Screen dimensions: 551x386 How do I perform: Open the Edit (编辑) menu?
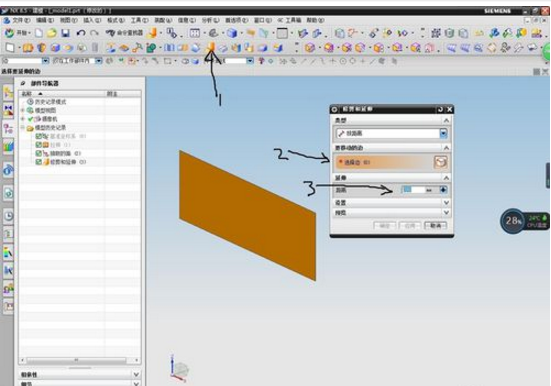click(x=45, y=20)
